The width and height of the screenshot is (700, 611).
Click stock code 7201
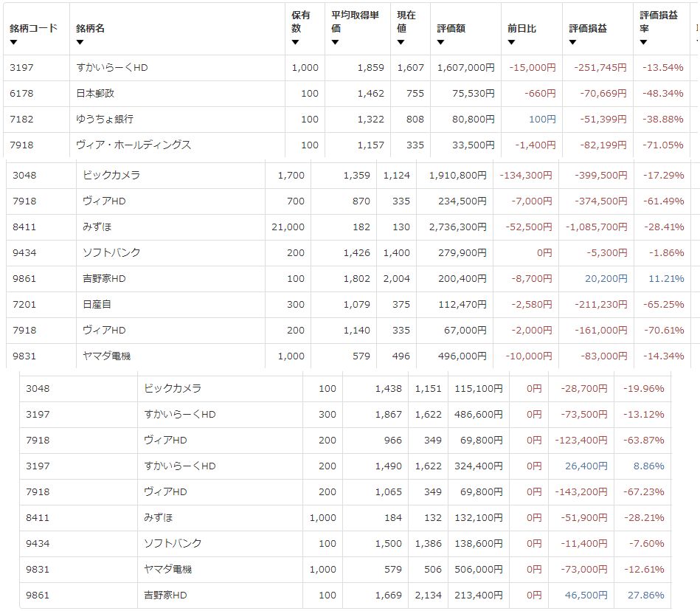coord(24,304)
